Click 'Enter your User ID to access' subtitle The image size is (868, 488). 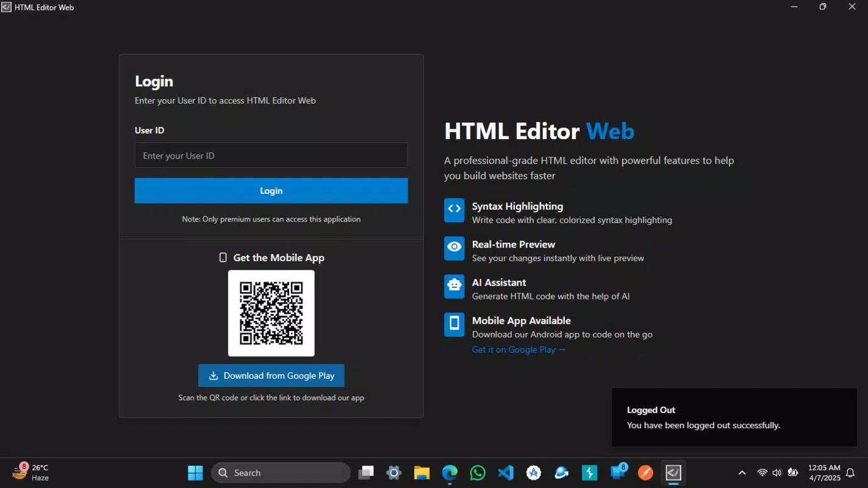tap(225, 101)
